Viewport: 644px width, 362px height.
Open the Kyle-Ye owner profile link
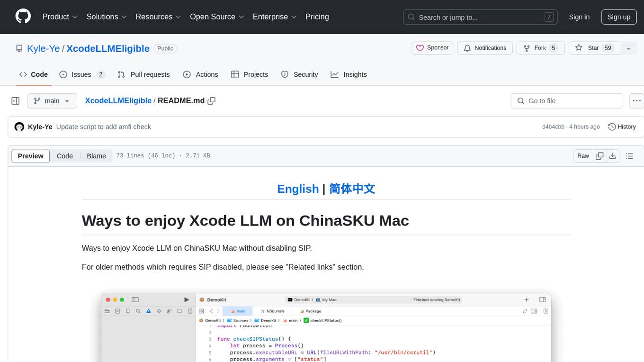[44, 48]
